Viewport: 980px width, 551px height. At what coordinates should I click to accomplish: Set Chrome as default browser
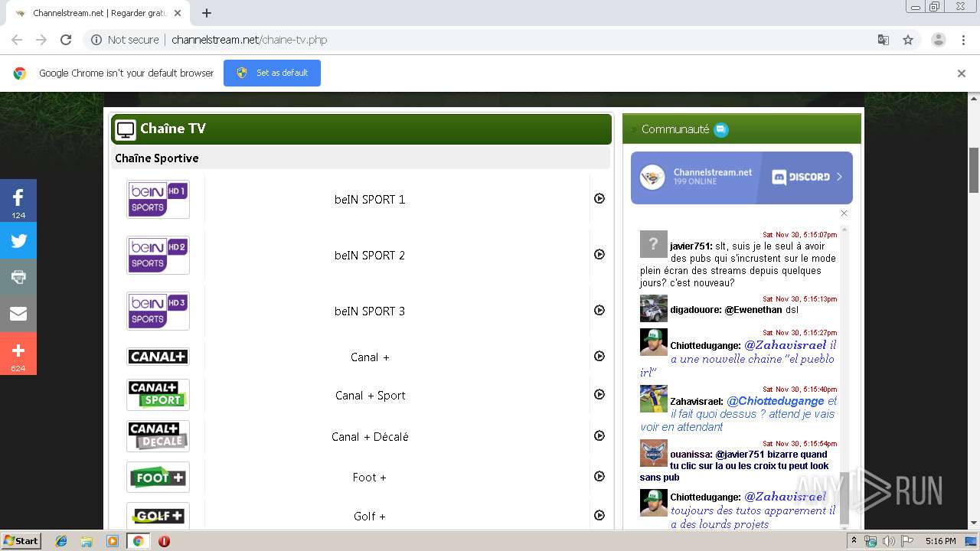(x=272, y=73)
